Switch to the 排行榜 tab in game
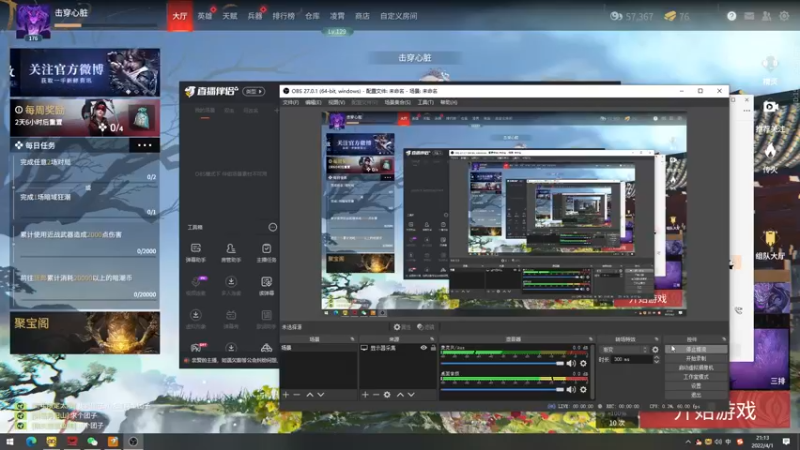Image resolution: width=800 pixels, height=450 pixels. tap(284, 16)
